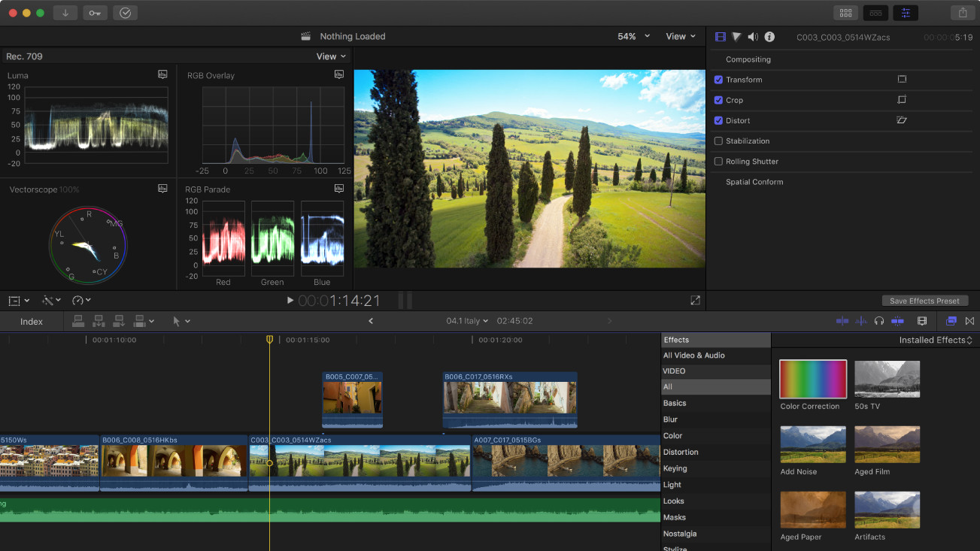Select the Keying effects category
980x551 pixels.
click(675, 468)
